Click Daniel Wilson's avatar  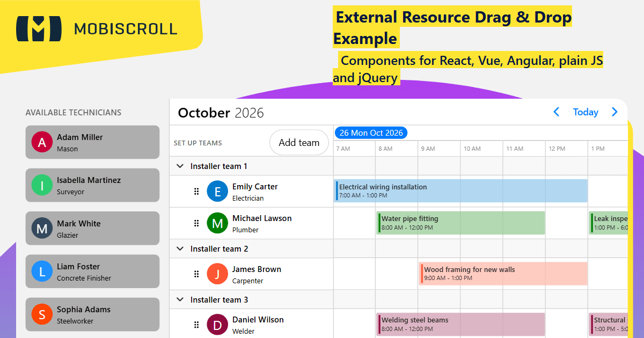[217, 325]
